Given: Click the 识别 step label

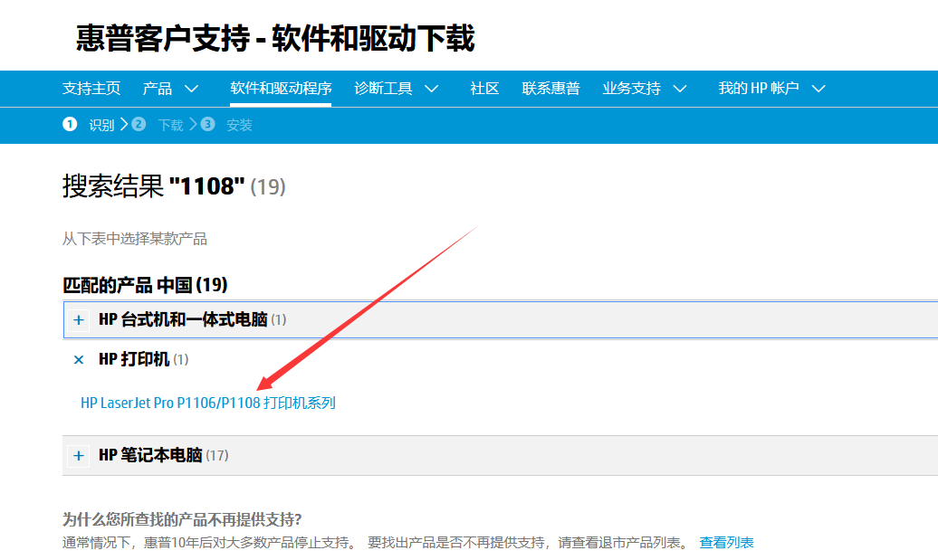Looking at the screenshot, I should 101,125.
